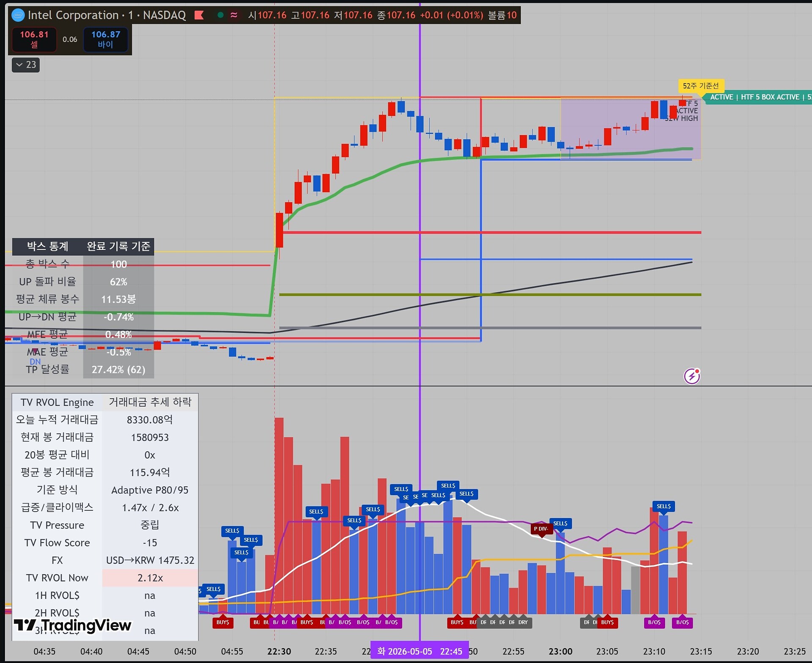Image resolution: width=812 pixels, height=663 pixels.
Task: Click the green HTF 5 BOX ACTIVE label
Action: click(x=759, y=97)
